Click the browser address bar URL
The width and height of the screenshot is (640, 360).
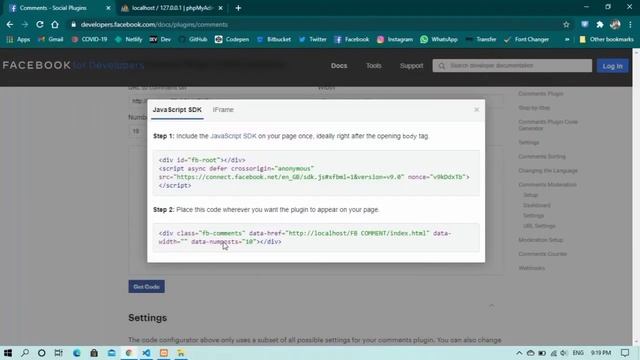[x=154, y=24]
